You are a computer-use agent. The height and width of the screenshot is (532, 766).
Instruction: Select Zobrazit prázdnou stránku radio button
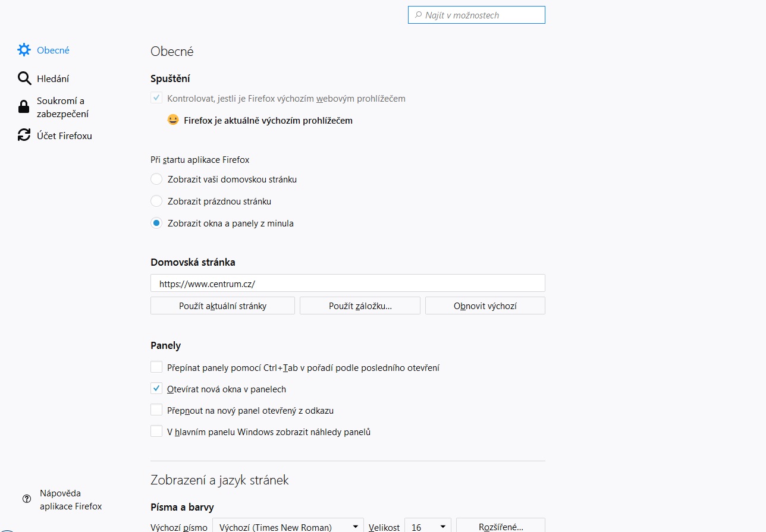click(156, 202)
